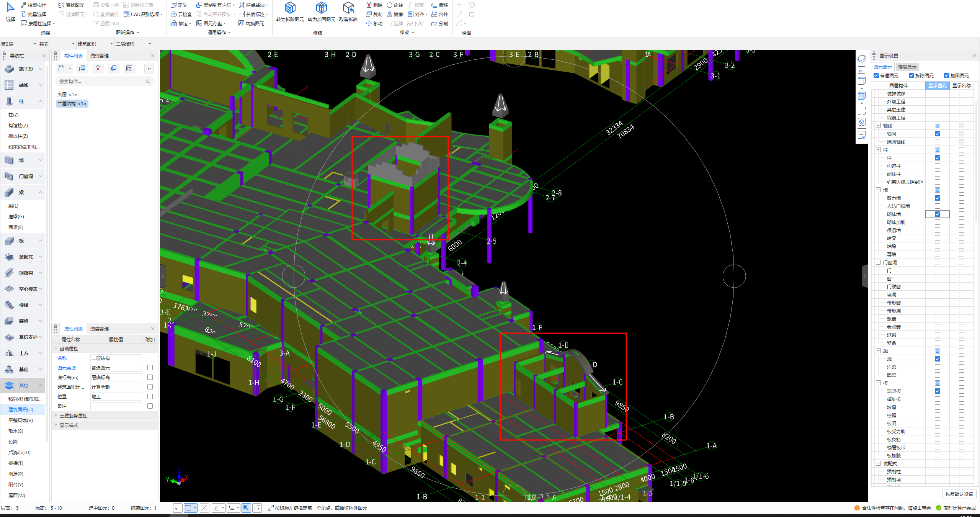Image resolution: width=980 pixels, height=517 pixels.
Task: Click the 偏移 offset tool
Action: coord(439,5)
